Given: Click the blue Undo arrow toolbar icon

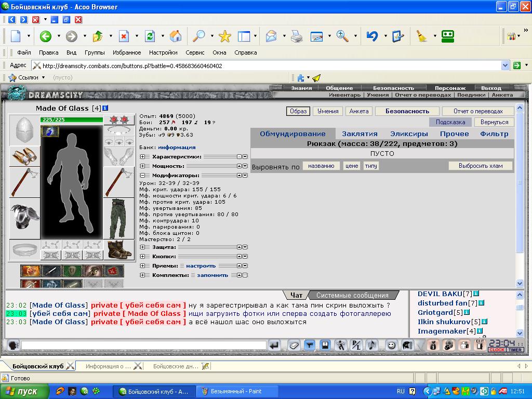Looking at the screenshot, I should pos(372,36).
